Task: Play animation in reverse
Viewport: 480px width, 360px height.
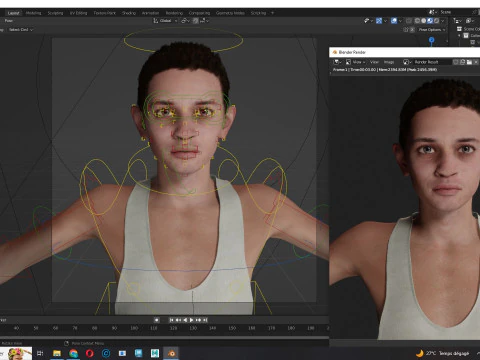Action: (185, 320)
